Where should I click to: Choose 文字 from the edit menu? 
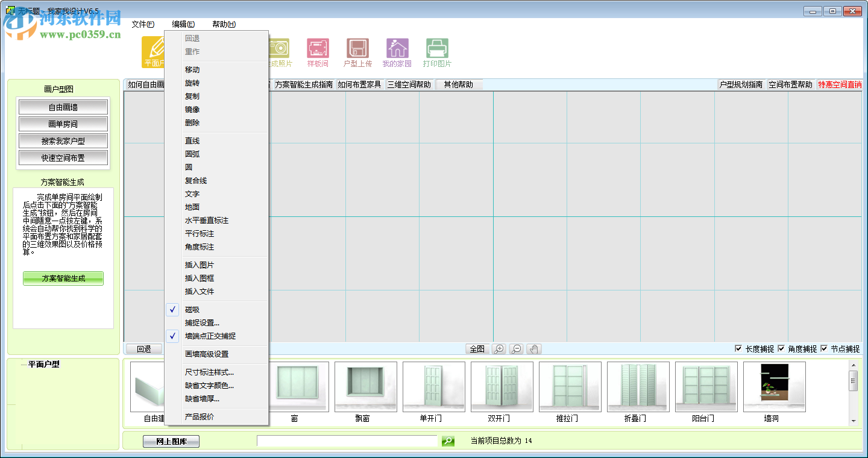(217, 194)
